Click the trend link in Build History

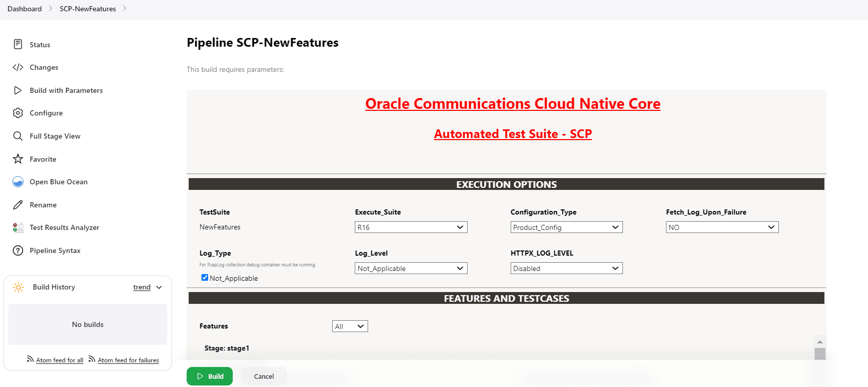click(x=142, y=287)
